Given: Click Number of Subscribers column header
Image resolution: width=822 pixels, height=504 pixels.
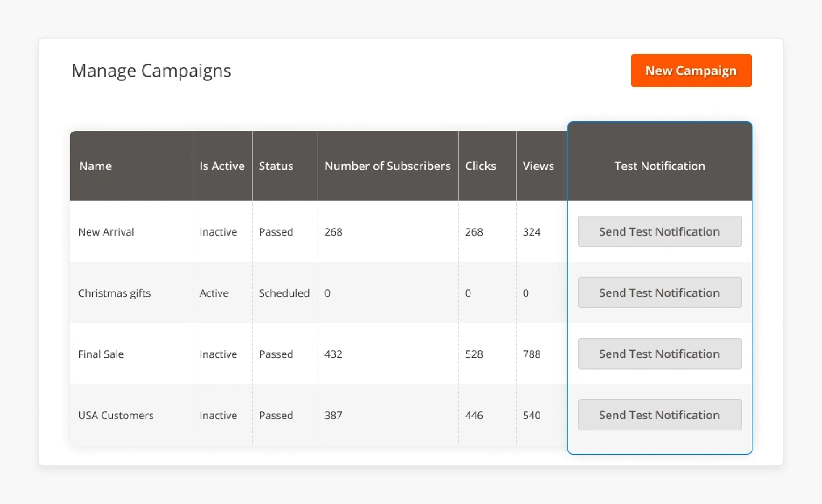Looking at the screenshot, I should coord(387,166).
